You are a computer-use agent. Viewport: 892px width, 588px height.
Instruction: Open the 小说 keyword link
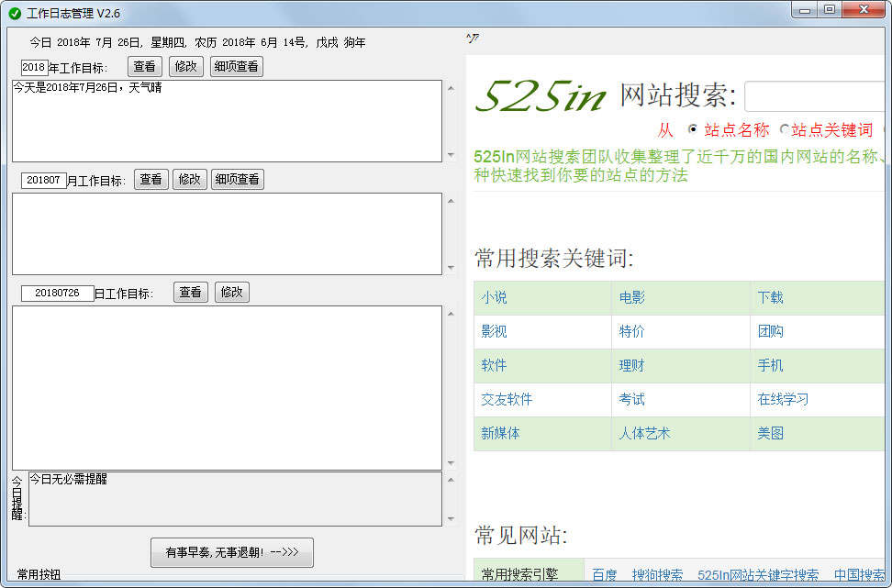(x=494, y=298)
